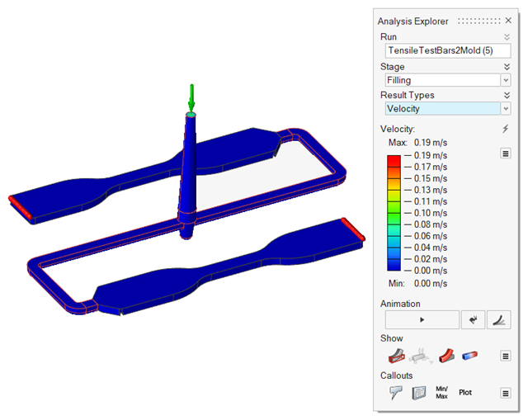Click the callout list window icon
Viewport: 528px width, 420px height.
419,393
